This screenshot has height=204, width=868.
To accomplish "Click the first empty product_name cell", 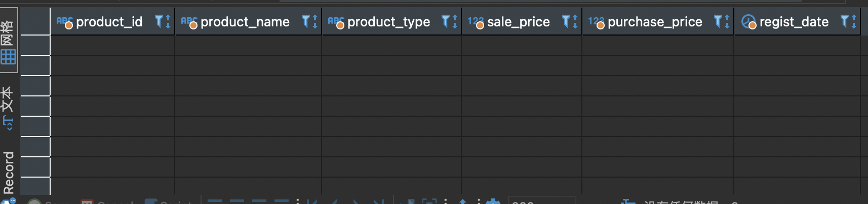I will pos(248,45).
